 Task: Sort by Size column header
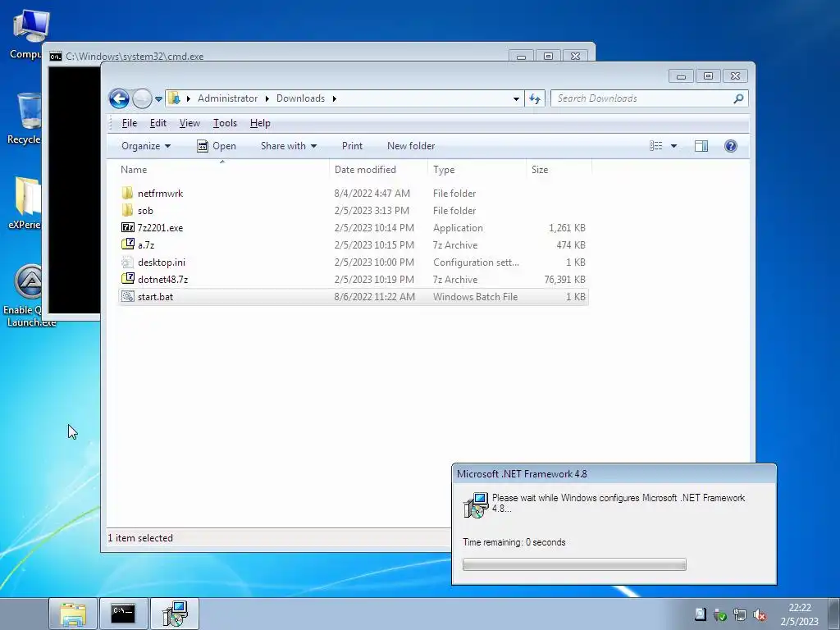[559, 169]
